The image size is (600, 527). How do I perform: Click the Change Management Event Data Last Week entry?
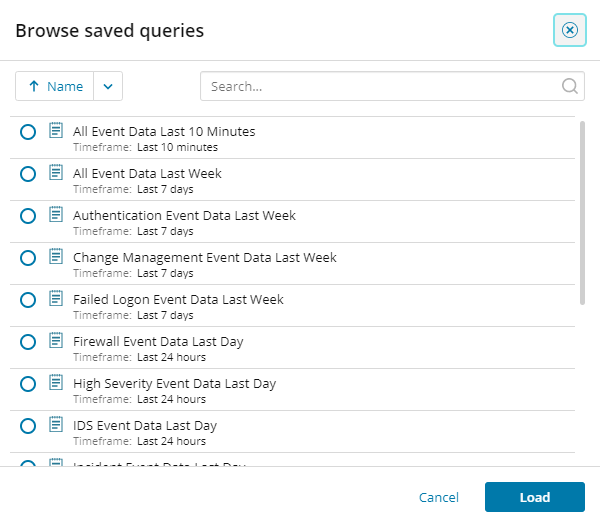coord(204,257)
